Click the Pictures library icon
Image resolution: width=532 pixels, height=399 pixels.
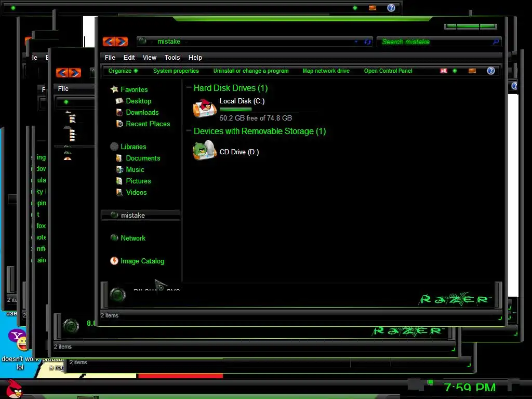point(119,181)
